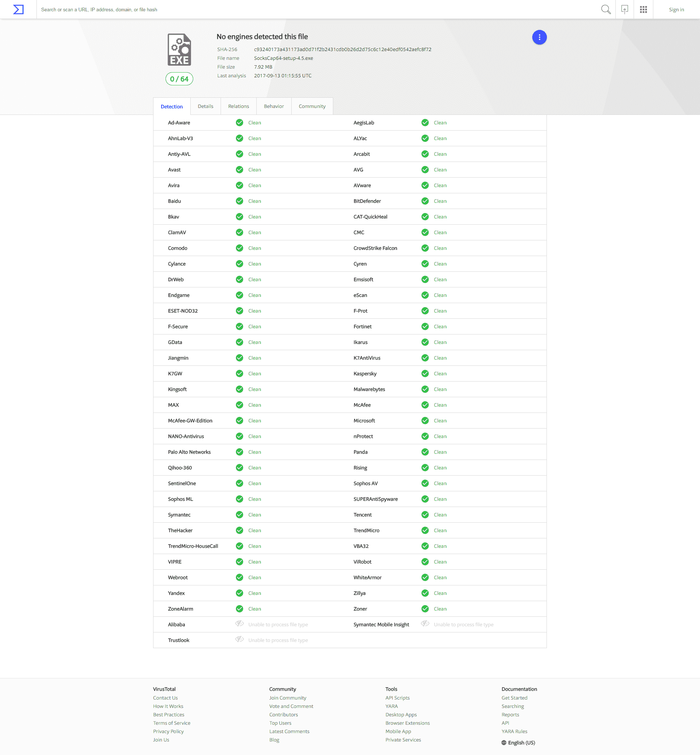700x755 pixels.
Task: Click the 0/64 detection score badge
Action: pyautogui.click(x=179, y=79)
